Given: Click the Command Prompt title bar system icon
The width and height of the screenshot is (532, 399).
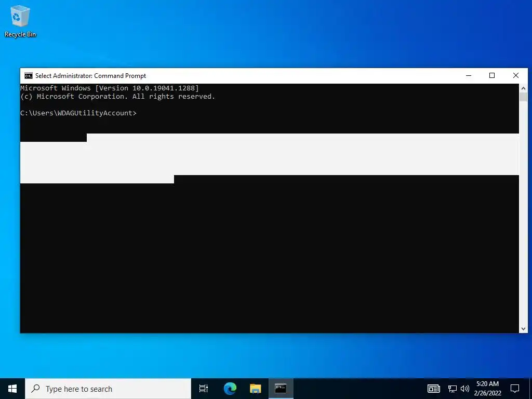Looking at the screenshot, I should tap(29, 76).
